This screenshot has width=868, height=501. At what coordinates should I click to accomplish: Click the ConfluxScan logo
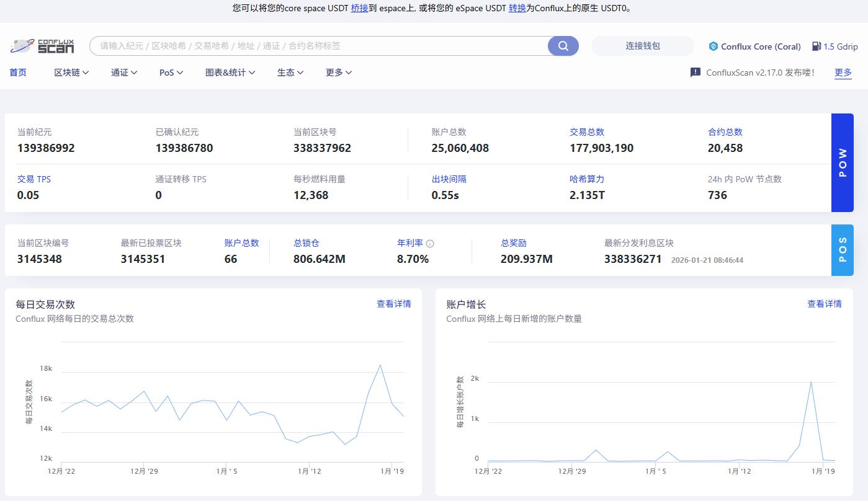(x=42, y=46)
